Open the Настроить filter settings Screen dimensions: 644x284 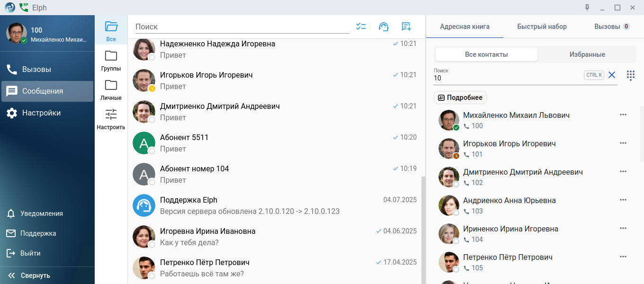111,119
